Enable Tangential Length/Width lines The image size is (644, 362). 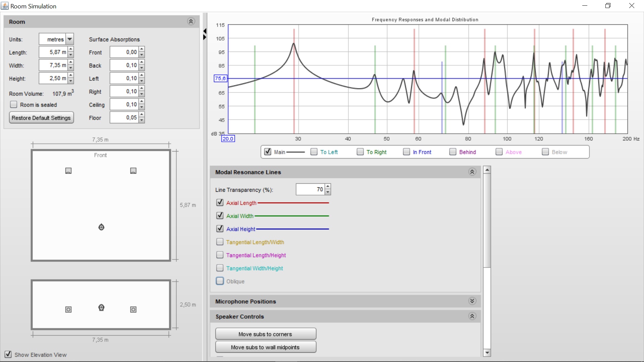pos(220,242)
